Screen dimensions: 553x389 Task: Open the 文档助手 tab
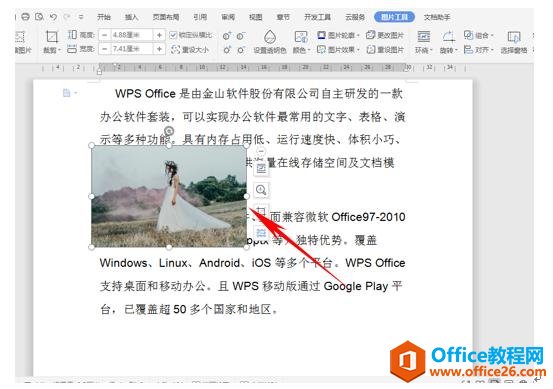pos(437,17)
